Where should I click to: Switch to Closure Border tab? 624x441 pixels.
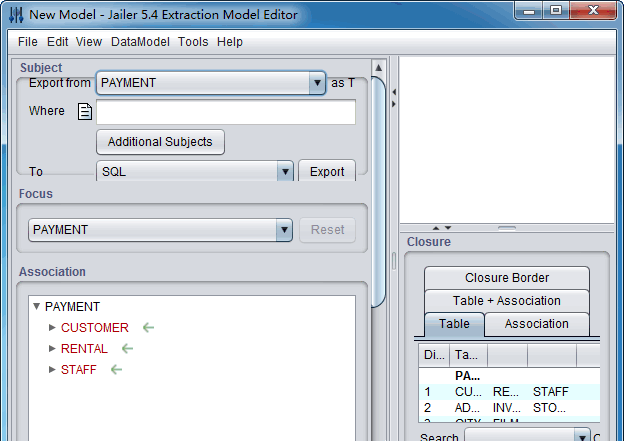click(x=507, y=278)
